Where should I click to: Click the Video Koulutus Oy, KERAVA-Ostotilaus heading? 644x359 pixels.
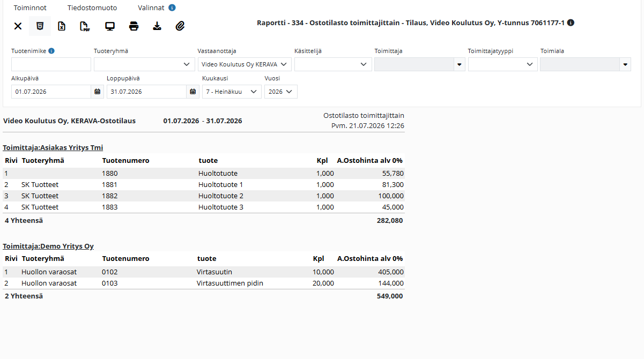click(x=70, y=121)
